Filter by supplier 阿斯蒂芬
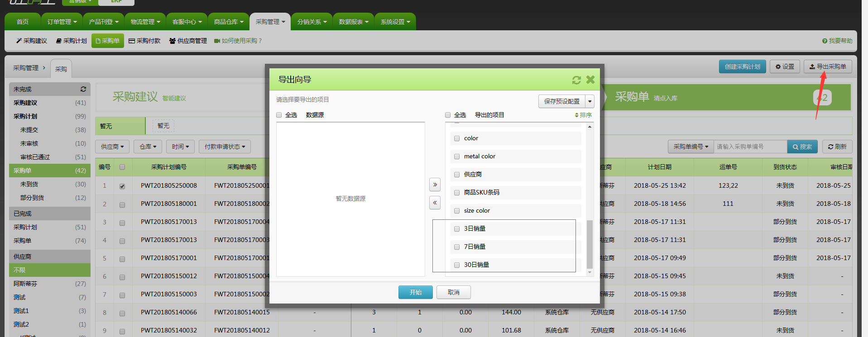This screenshot has height=337, width=868. (x=50, y=284)
